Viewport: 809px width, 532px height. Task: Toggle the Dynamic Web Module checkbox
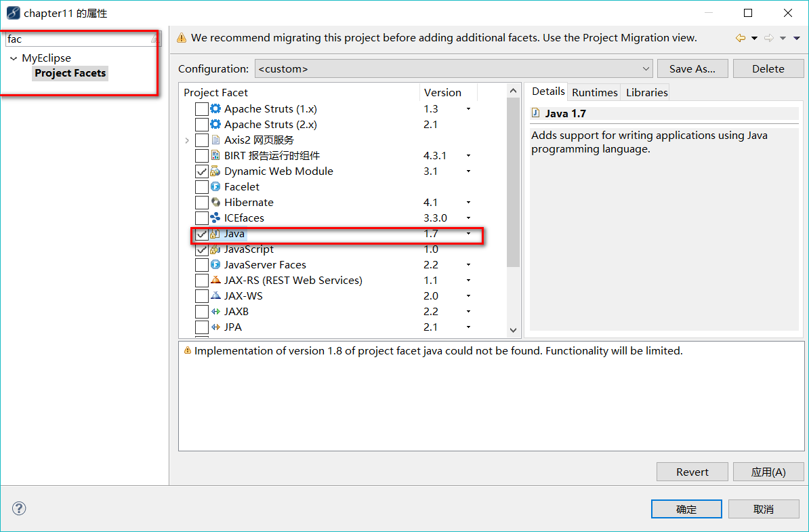tap(202, 171)
